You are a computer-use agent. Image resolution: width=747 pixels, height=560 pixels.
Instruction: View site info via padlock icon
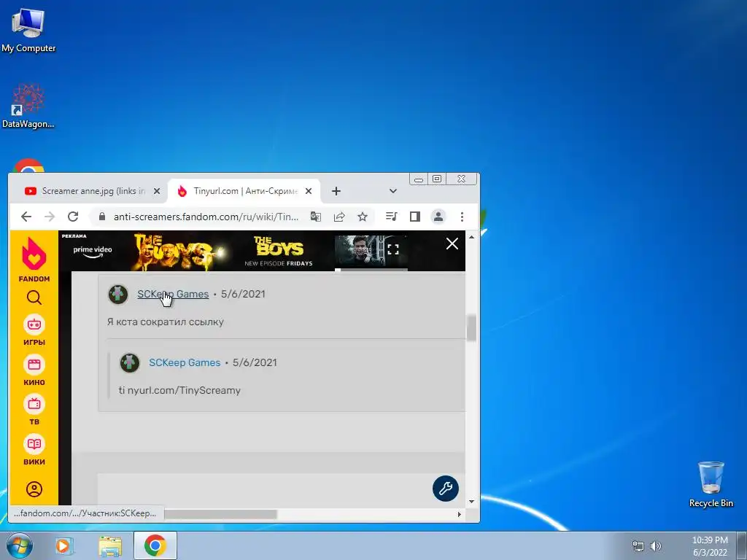pyautogui.click(x=101, y=217)
